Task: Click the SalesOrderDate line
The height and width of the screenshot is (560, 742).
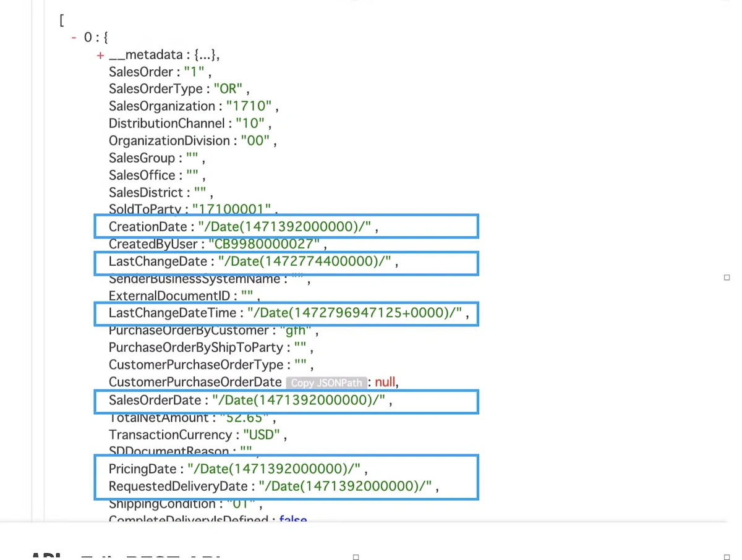Action: coord(250,401)
